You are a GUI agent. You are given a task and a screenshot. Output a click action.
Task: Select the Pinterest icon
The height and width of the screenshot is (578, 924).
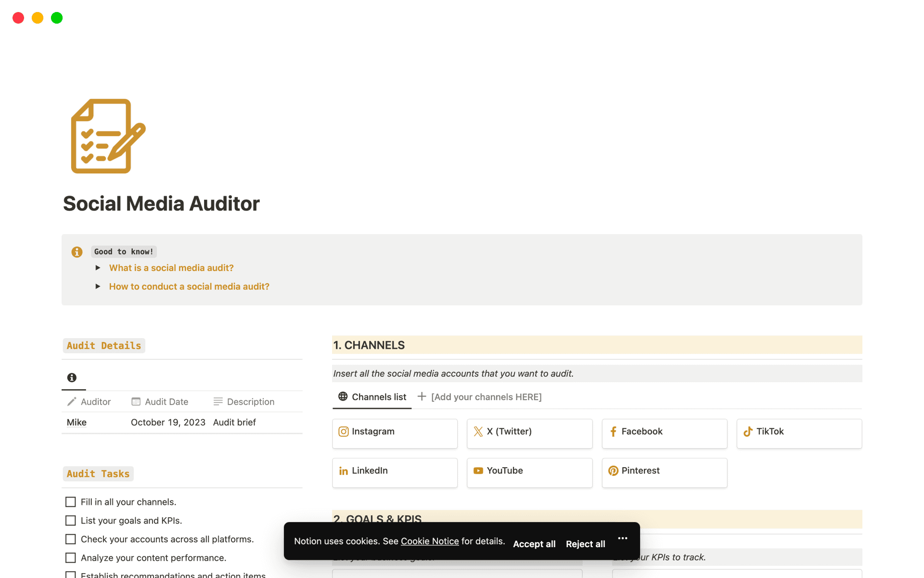click(x=613, y=471)
